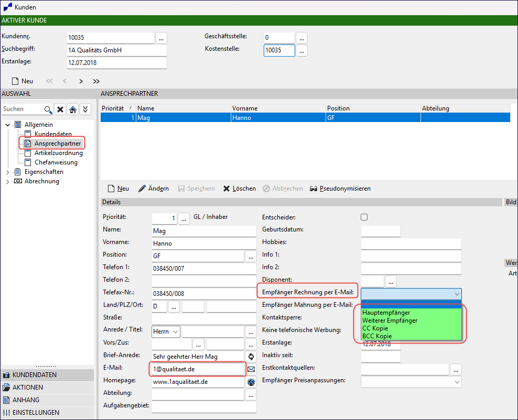Click the Abbrechen button

coord(283,189)
